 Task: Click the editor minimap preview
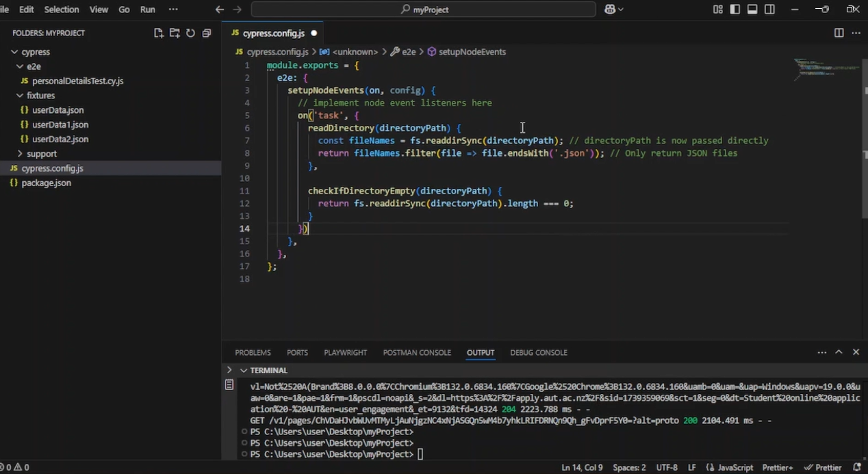pos(826,68)
